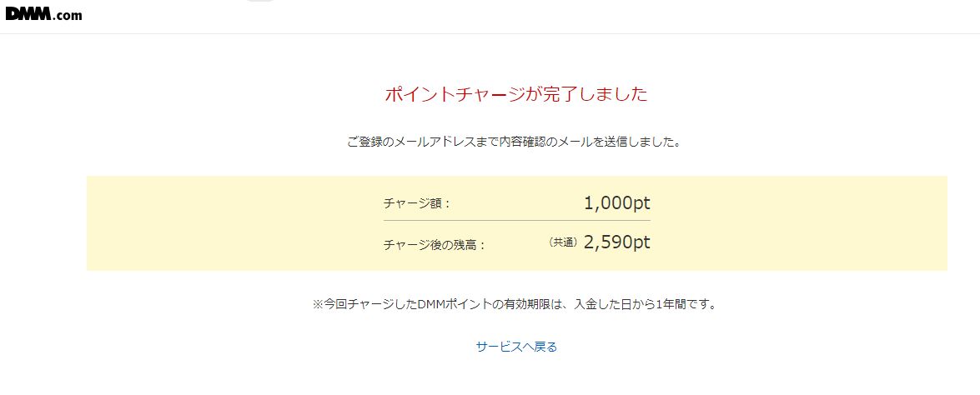The width and height of the screenshot is (980, 395).
Task: Click the ポイントチャージが完了しました heading
Action: coord(516,94)
